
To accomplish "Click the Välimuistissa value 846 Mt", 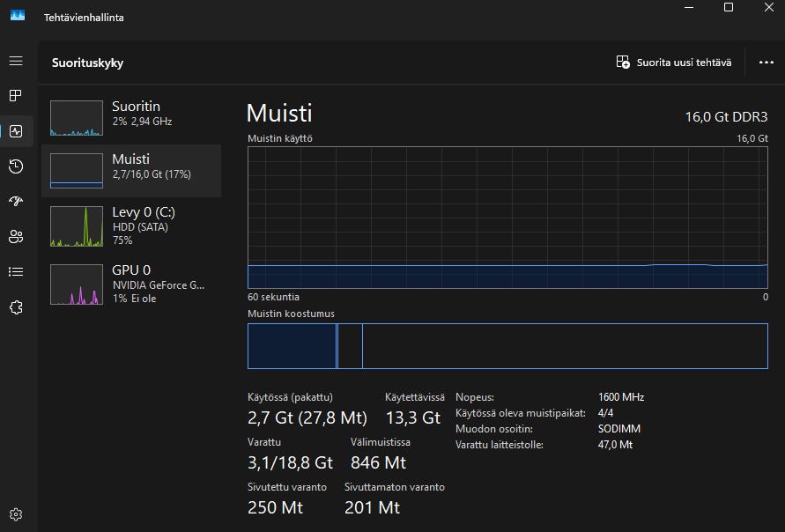I will [378, 463].
